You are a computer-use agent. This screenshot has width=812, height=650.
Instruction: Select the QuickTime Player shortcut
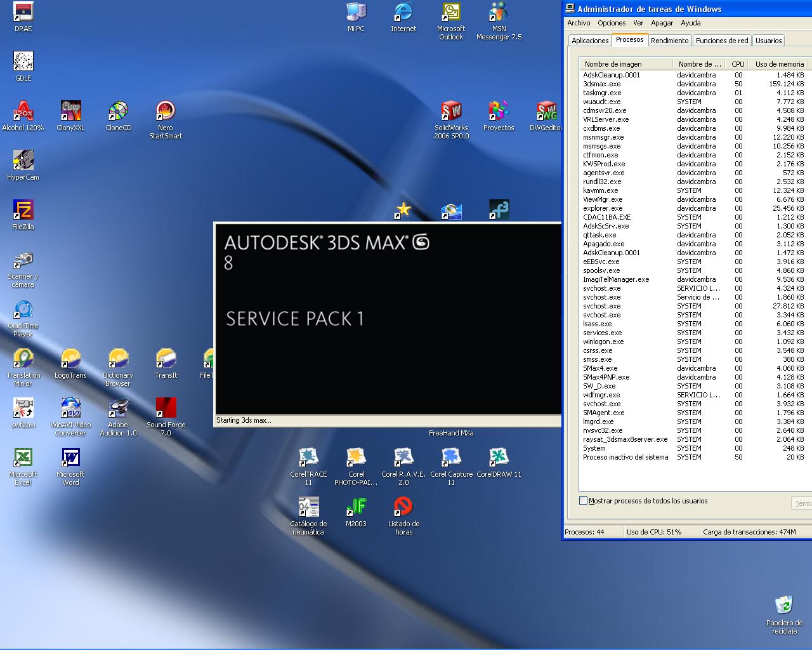pyautogui.click(x=23, y=319)
